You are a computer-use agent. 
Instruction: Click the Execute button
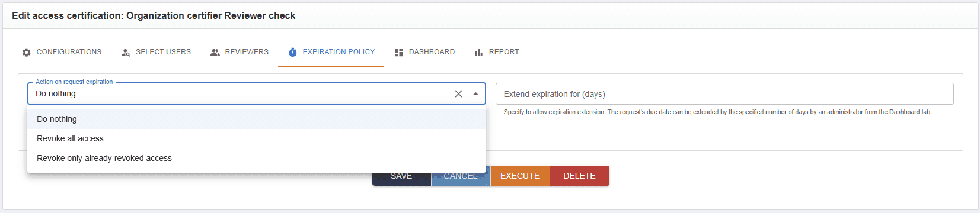pos(520,176)
